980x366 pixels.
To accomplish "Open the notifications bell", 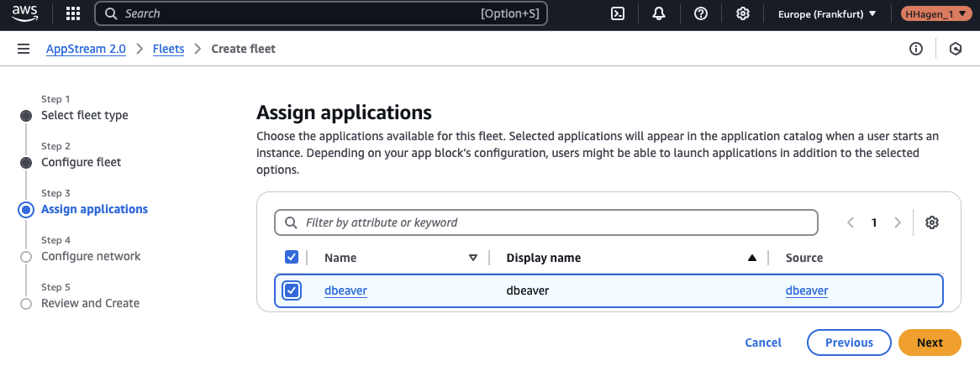I will pyautogui.click(x=659, y=13).
